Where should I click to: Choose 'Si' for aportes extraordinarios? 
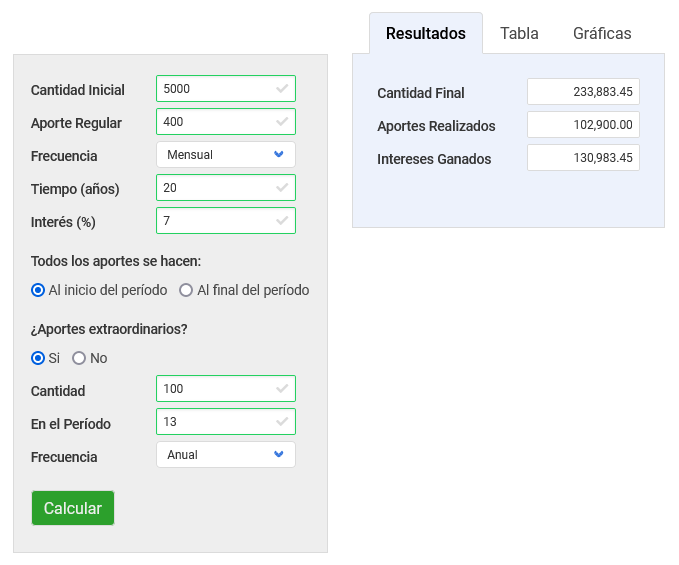pyautogui.click(x=38, y=358)
